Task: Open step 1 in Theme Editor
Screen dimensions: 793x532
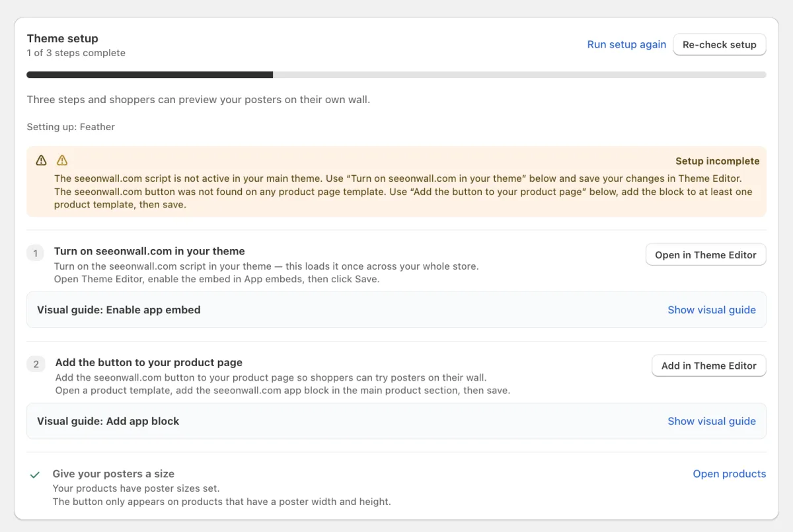Action: click(706, 254)
